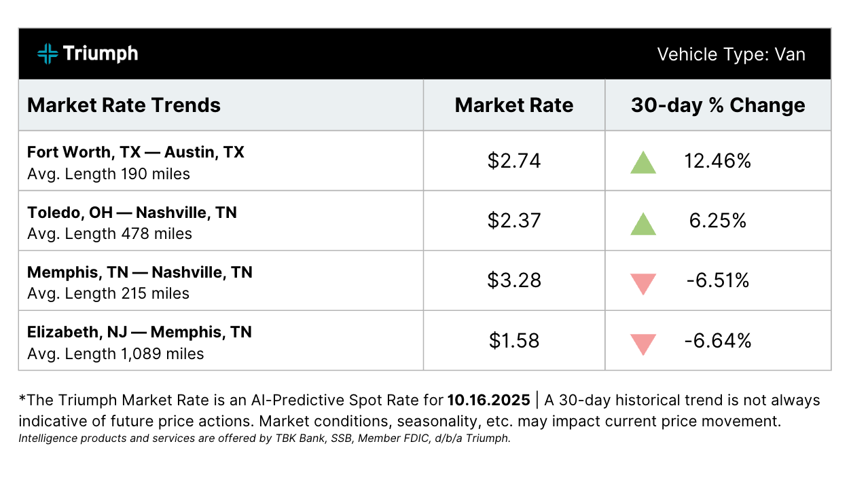The image size is (868, 482).
Task: Select the Elizabeth, NJ — Memphis, TN lane
Action: 139,332
